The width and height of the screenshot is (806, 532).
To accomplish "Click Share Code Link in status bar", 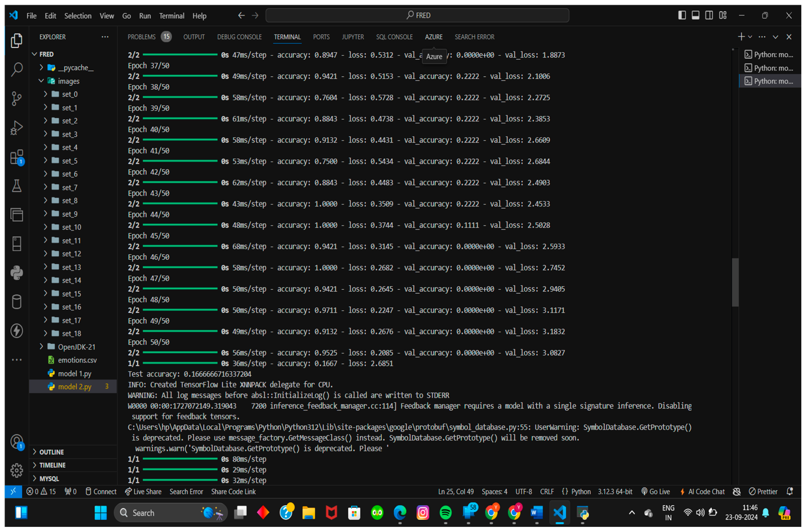I will 233,492.
